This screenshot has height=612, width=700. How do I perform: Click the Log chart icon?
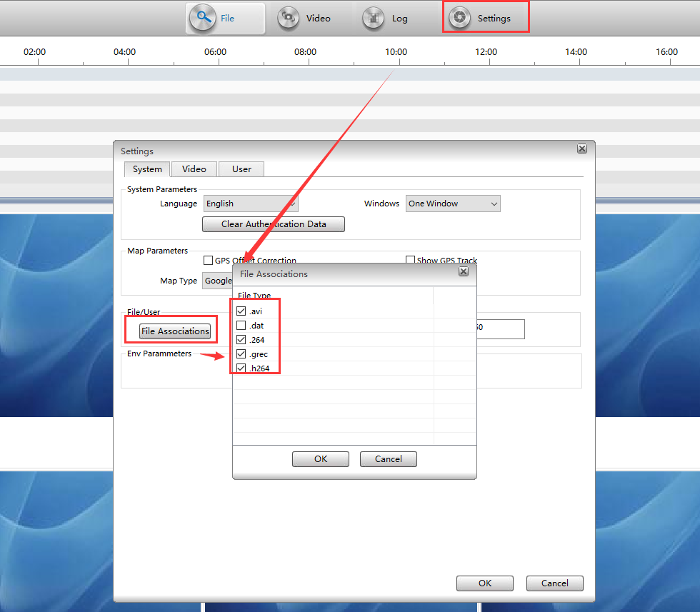tap(373, 19)
